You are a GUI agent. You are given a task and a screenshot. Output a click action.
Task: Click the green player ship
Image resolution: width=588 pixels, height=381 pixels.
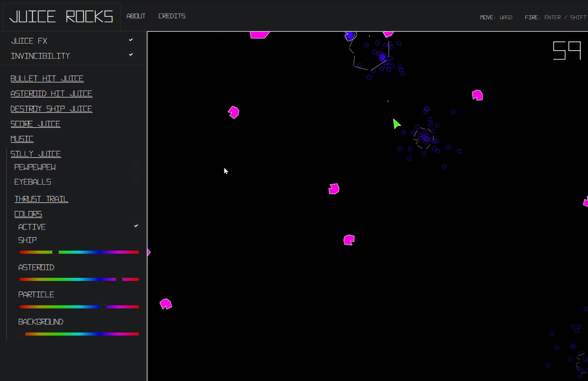tap(396, 124)
